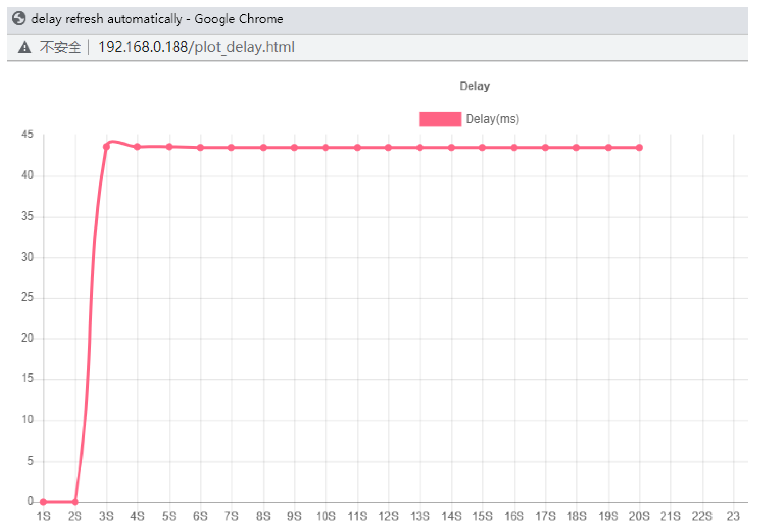Click the data point at 5S

[169, 147]
